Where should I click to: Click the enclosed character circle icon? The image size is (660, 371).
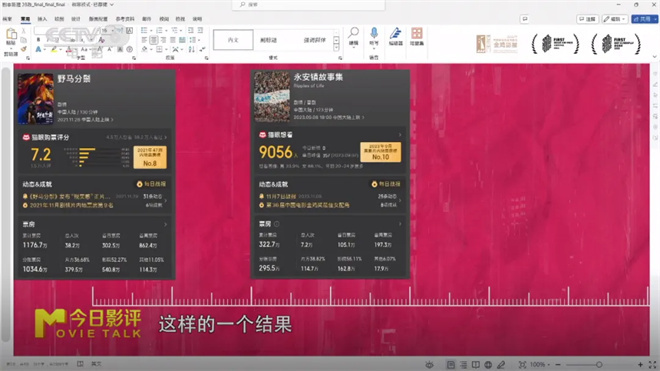(130, 50)
